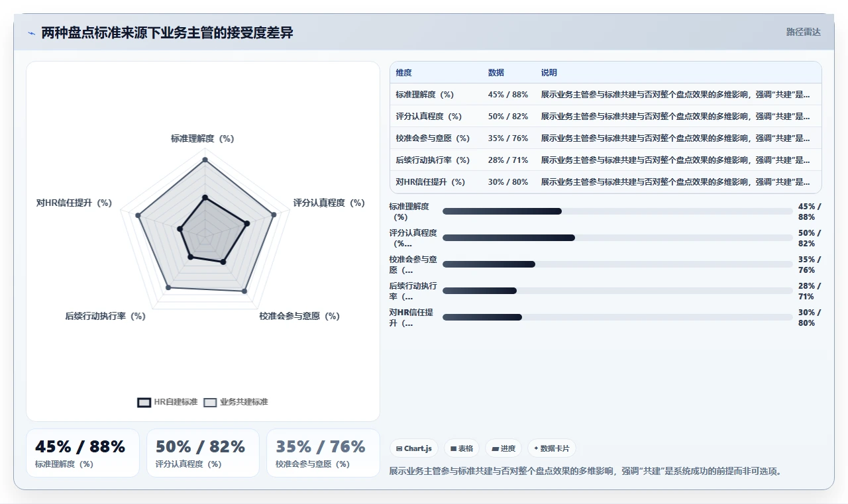The width and height of the screenshot is (848, 504).
Task: Click the 业务共建标准 legend color box
Action: coord(210,402)
